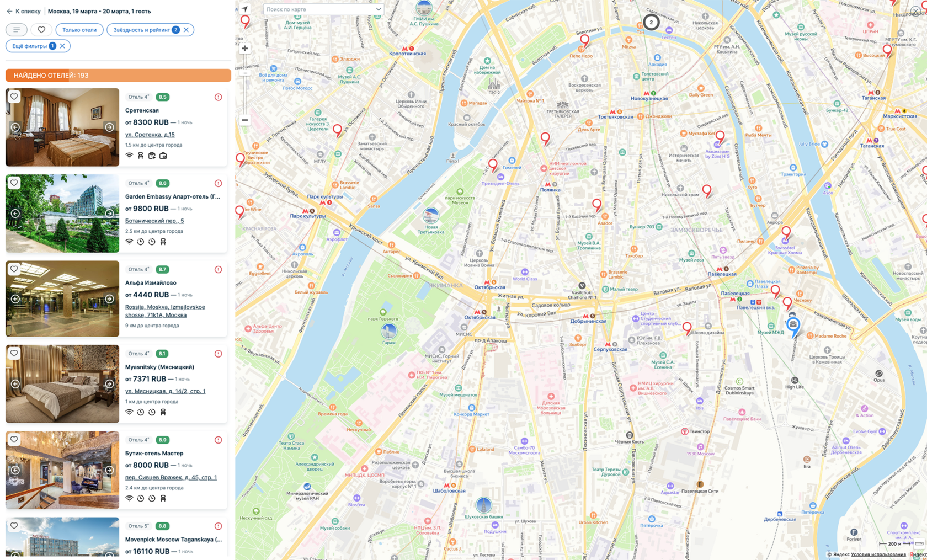Open address пер. Сивцев Вражек, д. 45
This screenshot has height=560, width=927.
click(171, 477)
